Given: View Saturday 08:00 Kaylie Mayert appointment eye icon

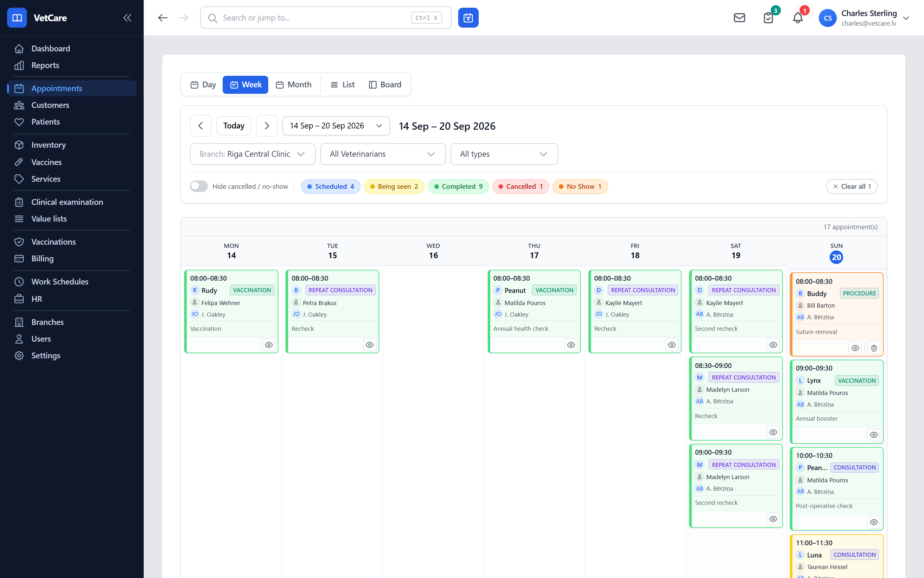Looking at the screenshot, I should coord(773,345).
